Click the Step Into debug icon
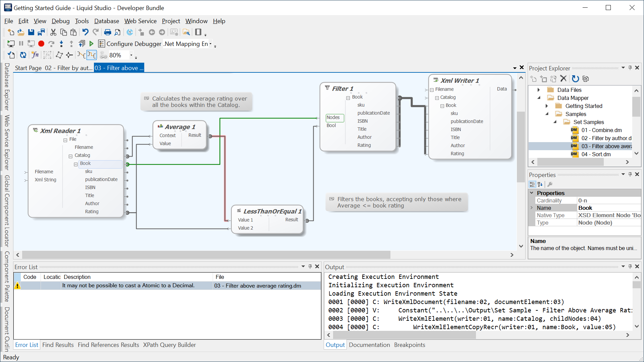 click(61, 44)
